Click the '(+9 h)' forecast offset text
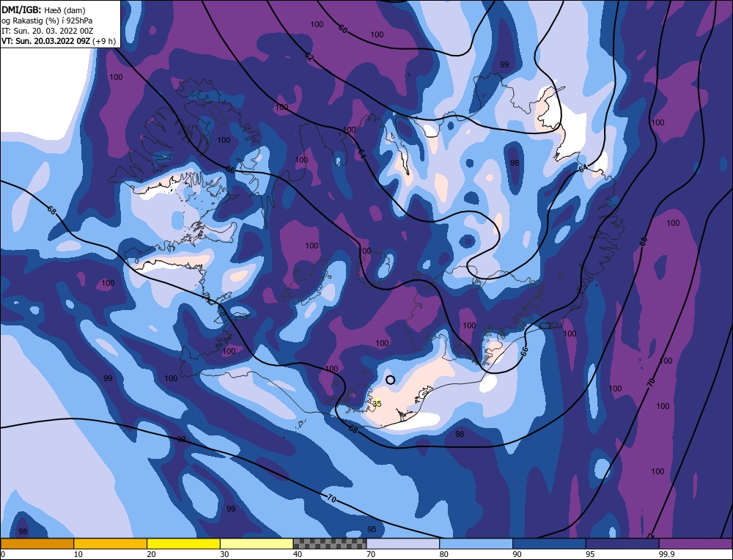The width and height of the screenshot is (733, 560). (104, 41)
